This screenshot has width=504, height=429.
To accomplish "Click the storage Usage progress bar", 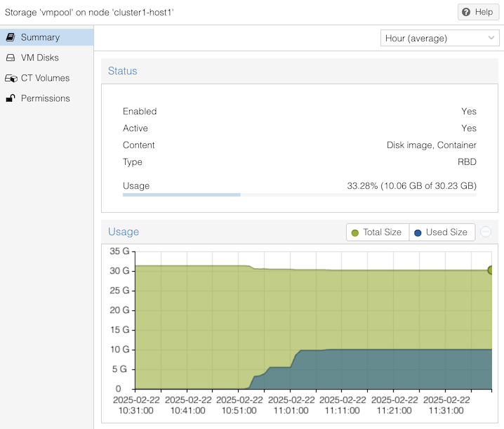I will (299, 194).
